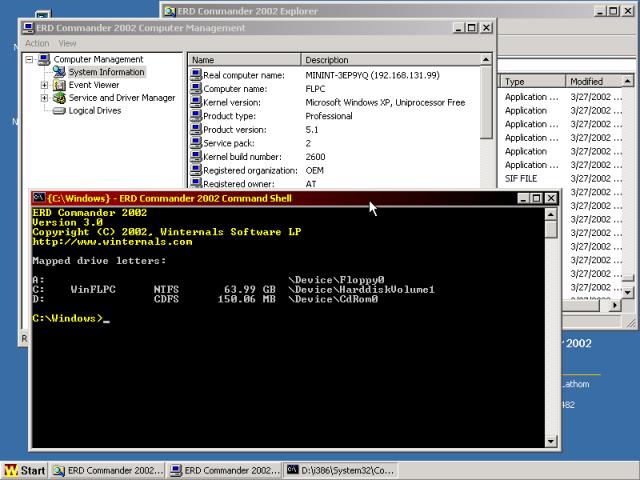Click ERD Commander Explorer title bar icon
The image size is (640, 480).
coord(170,11)
